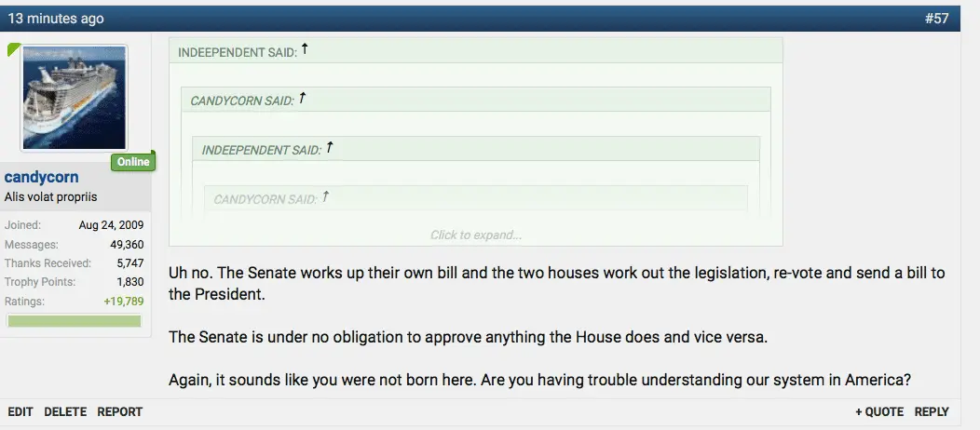980x430 pixels.
Task: Edit this post
Action: point(20,411)
